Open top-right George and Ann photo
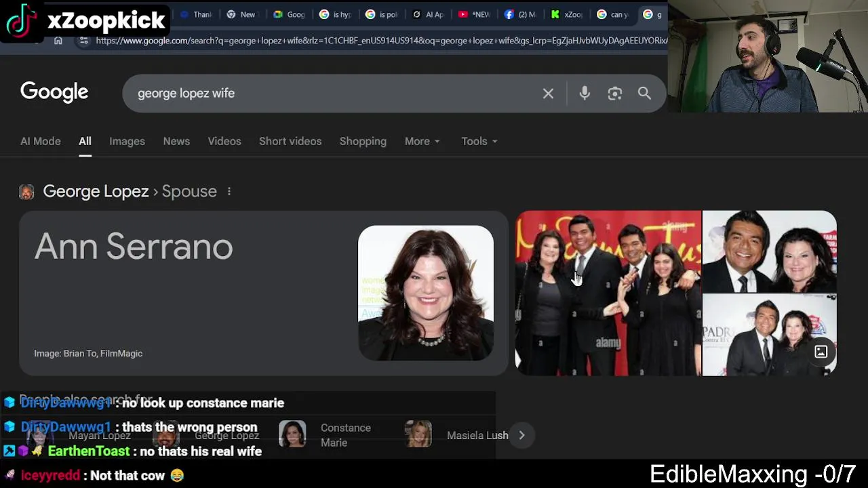Screen dimensions: 868x488 (x=770, y=251)
